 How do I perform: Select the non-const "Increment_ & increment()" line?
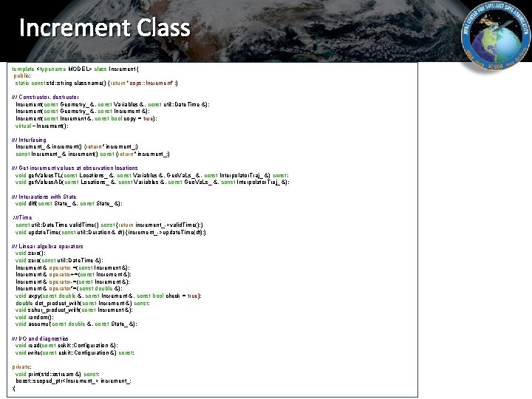[77, 146]
